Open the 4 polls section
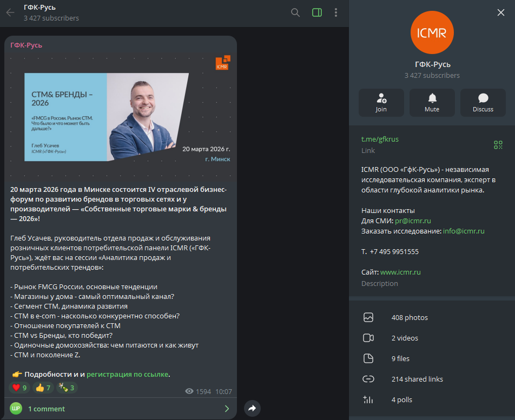This screenshot has width=515, height=420. 432,399
